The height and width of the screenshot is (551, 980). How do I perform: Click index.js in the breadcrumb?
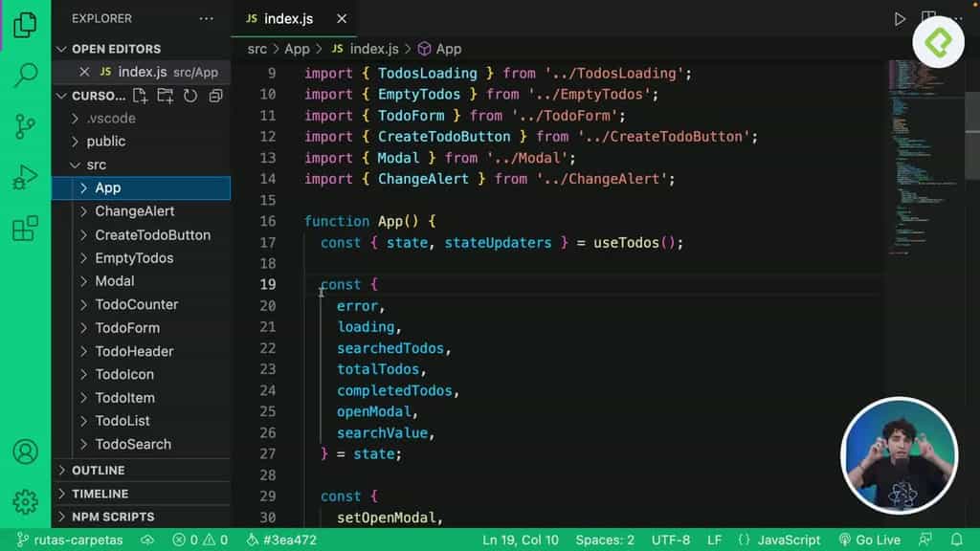[x=365, y=49]
